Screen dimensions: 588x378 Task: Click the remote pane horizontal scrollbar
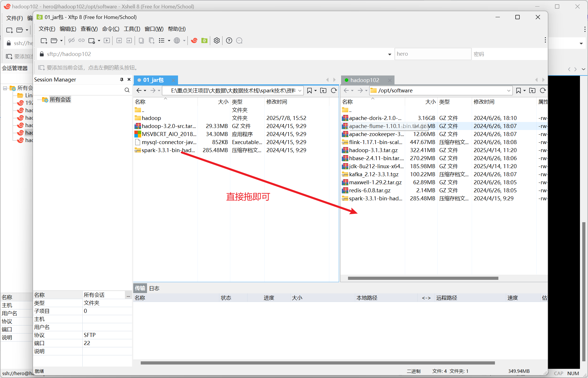pos(423,278)
